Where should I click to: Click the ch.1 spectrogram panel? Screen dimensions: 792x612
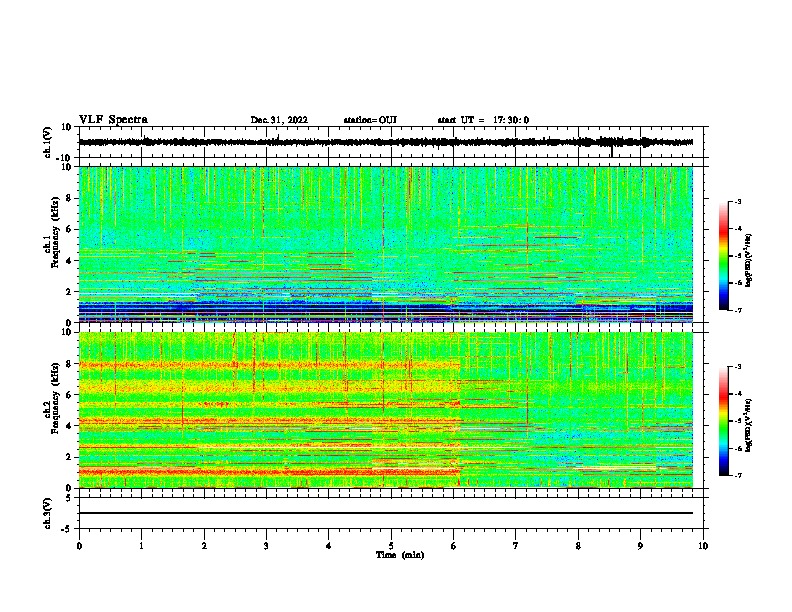(x=386, y=244)
